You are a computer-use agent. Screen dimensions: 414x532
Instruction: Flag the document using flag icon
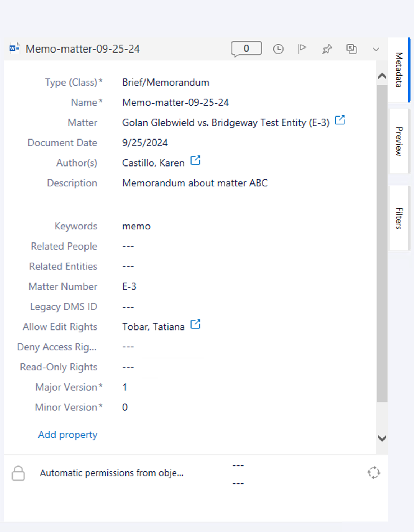[x=302, y=48]
